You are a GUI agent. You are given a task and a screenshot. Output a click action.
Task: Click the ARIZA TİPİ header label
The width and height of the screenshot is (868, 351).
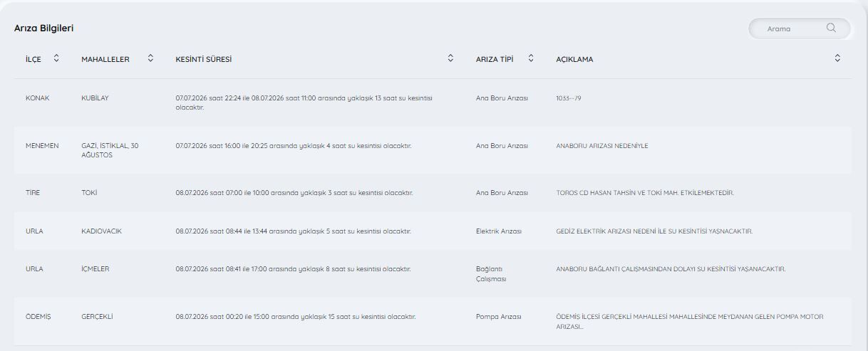click(x=495, y=59)
